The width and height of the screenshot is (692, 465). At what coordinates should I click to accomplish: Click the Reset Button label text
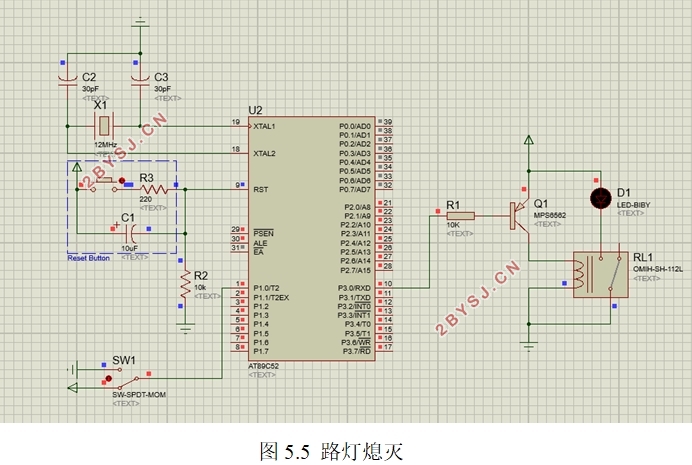point(88,258)
